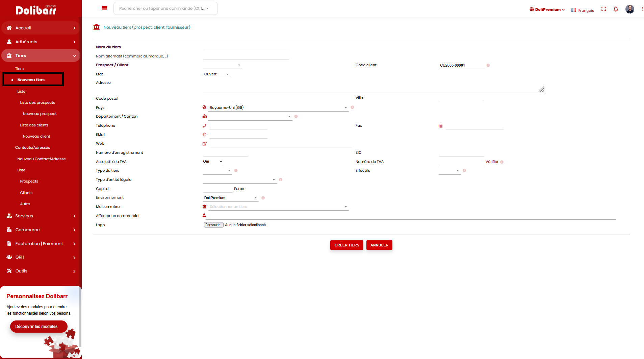Click Nom du tiers input field
The image size is (644, 359).
246,47
